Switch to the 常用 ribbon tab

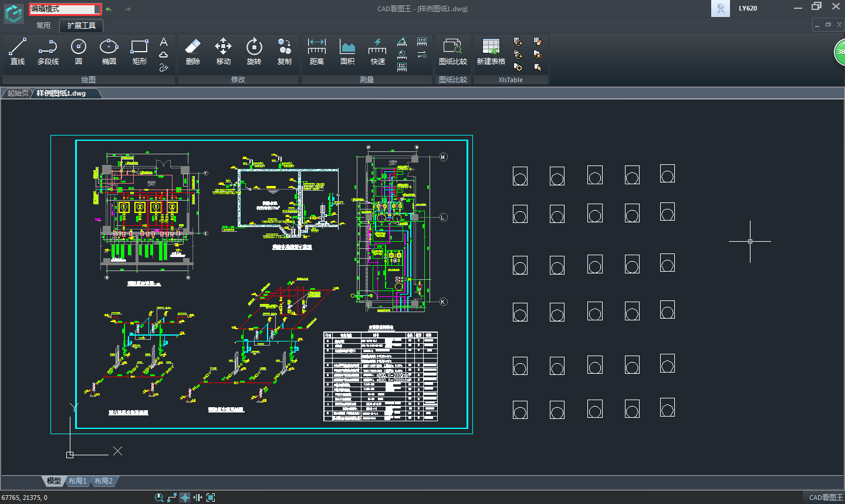click(x=43, y=26)
